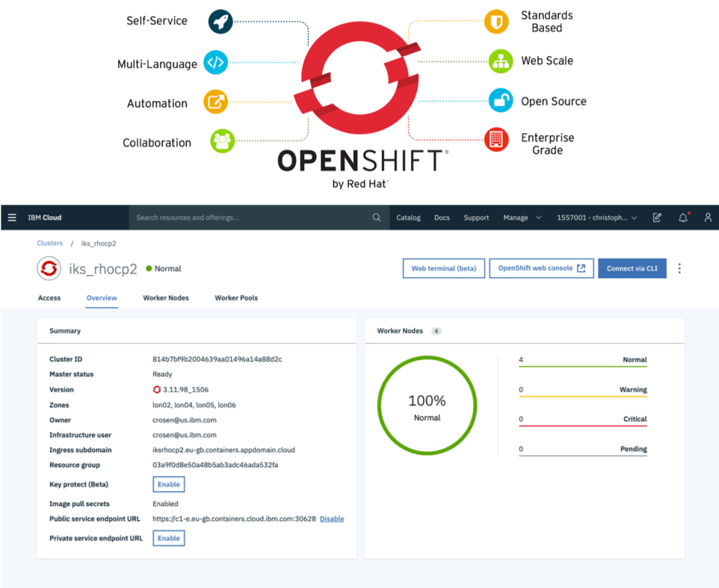Enable Private service endpoint URL

point(169,538)
